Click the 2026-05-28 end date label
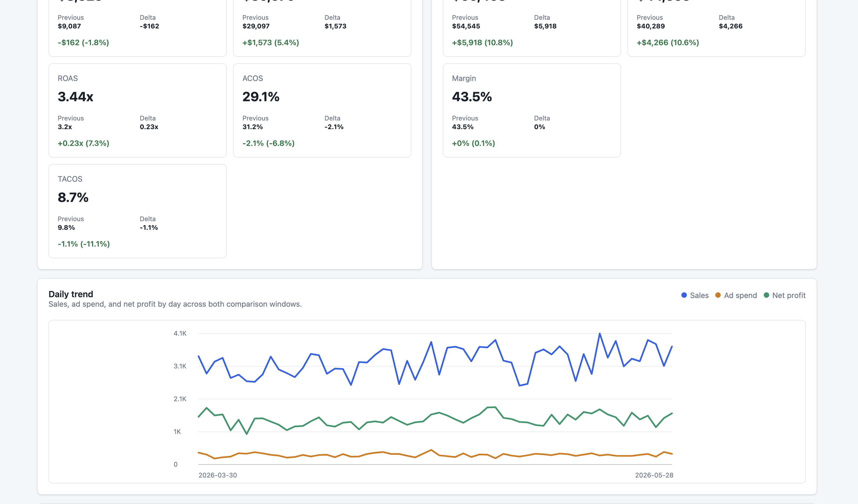 click(654, 475)
